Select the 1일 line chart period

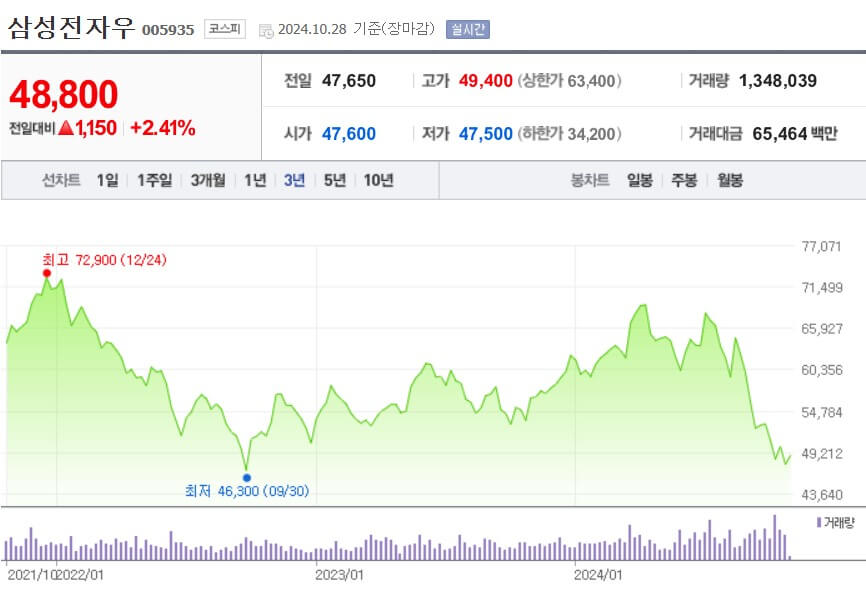coord(107,180)
